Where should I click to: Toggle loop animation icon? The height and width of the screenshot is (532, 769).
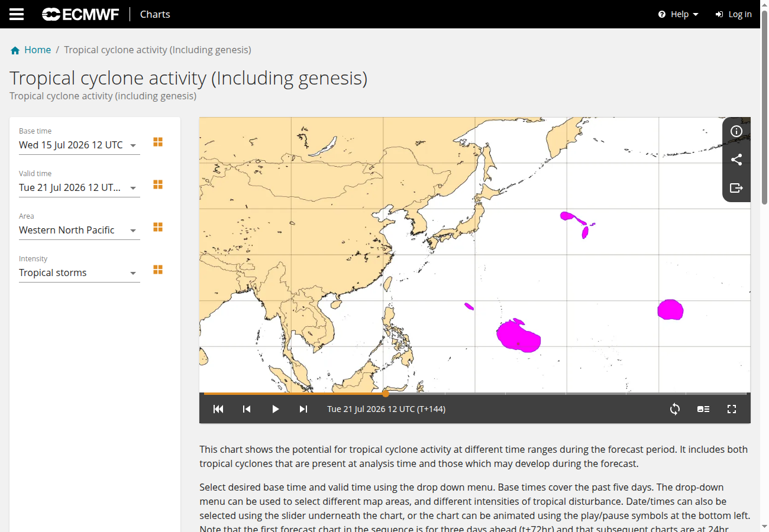coord(675,409)
